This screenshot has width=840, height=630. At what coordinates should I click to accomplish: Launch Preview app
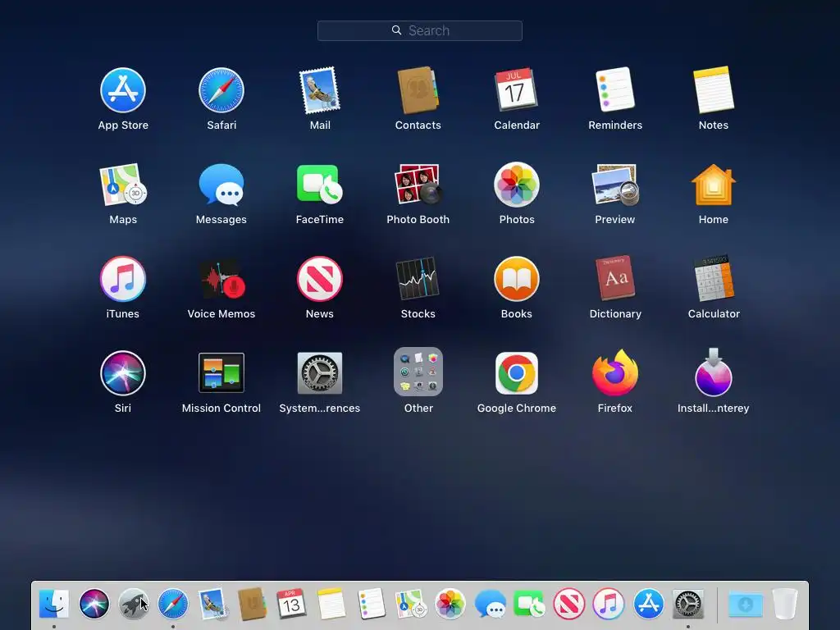click(615, 185)
